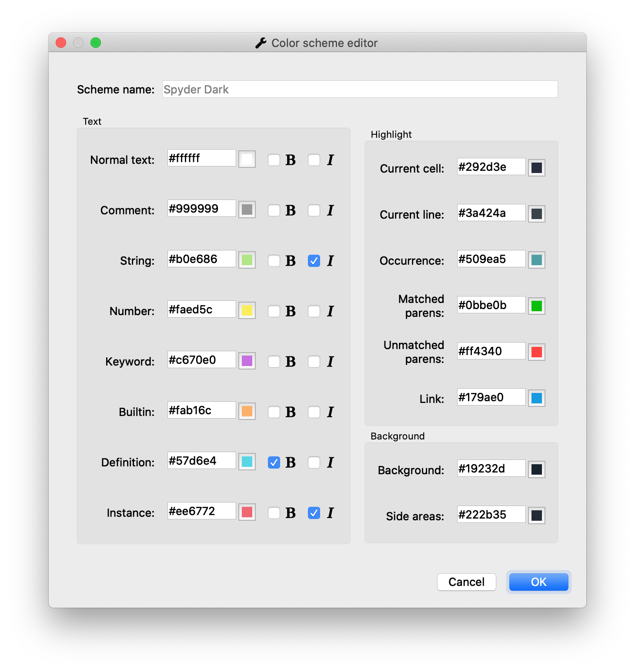Edit the Scheme name field

click(x=359, y=89)
